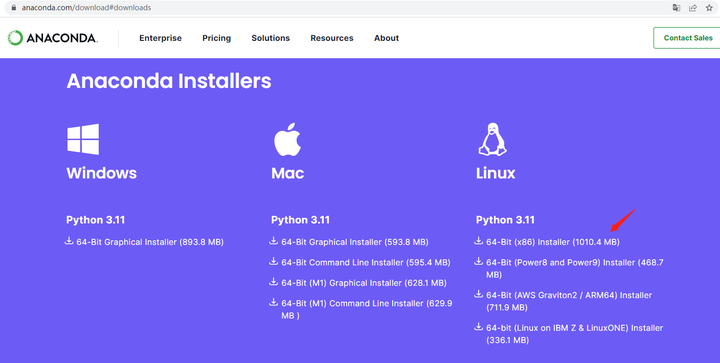The height and width of the screenshot is (363, 720).
Task: Open the Enterprise menu
Action: [160, 38]
